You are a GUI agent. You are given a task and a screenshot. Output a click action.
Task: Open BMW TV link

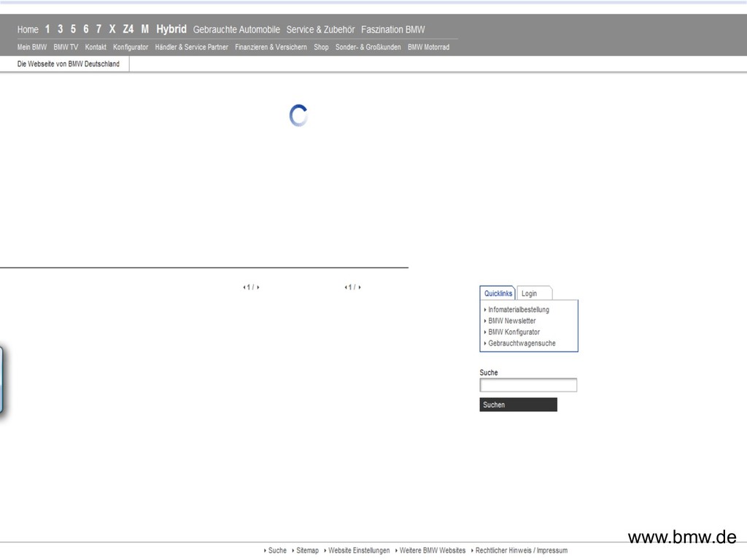[x=66, y=47]
